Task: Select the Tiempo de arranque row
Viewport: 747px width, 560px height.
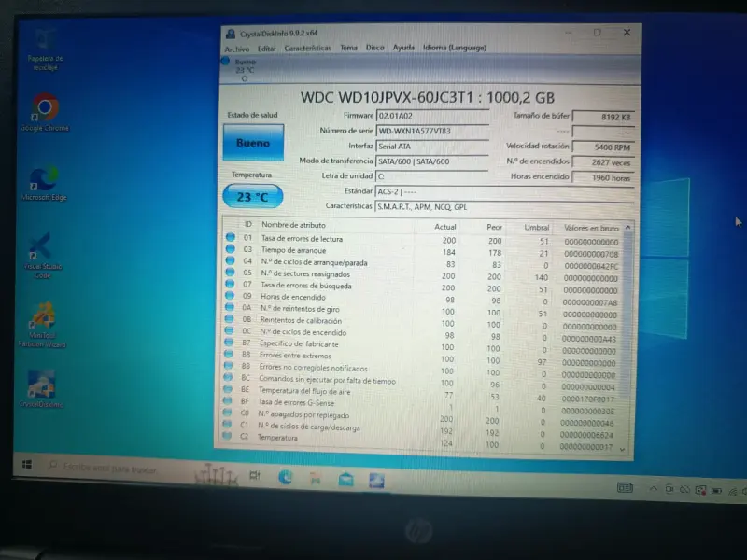Action: (x=423, y=251)
